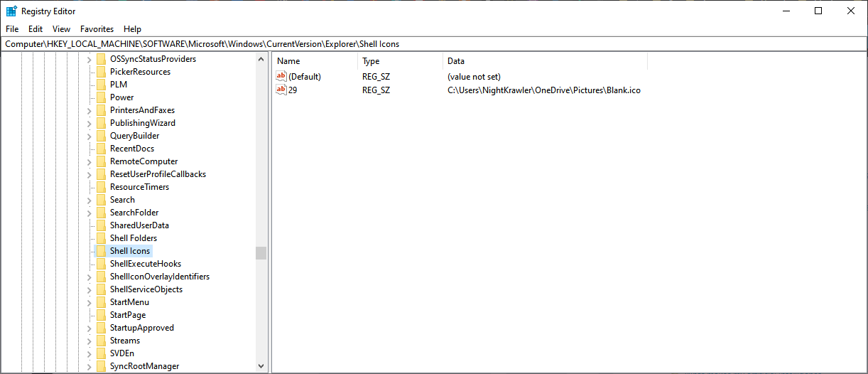Expand the ResetUserProfileCallbacks key
The width and height of the screenshot is (868, 374).
point(89,174)
